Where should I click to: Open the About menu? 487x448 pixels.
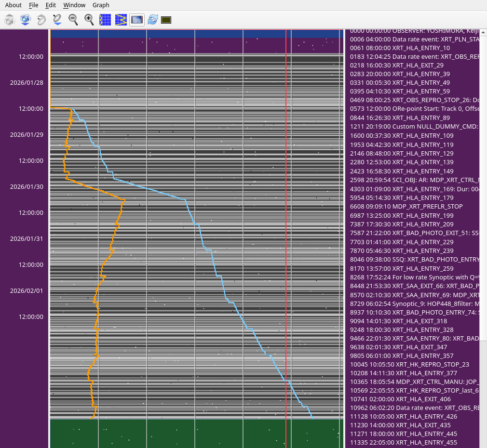pos(13,5)
